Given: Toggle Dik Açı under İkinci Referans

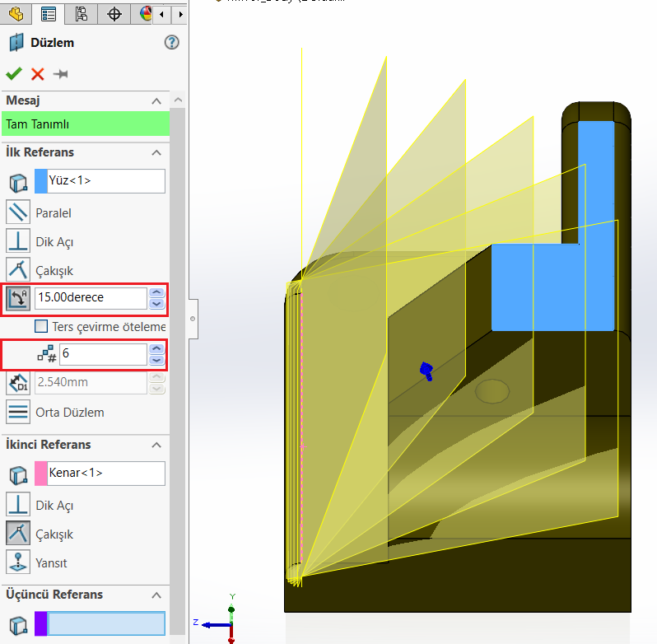Looking at the screenshot, I should (x=18, y=505).
